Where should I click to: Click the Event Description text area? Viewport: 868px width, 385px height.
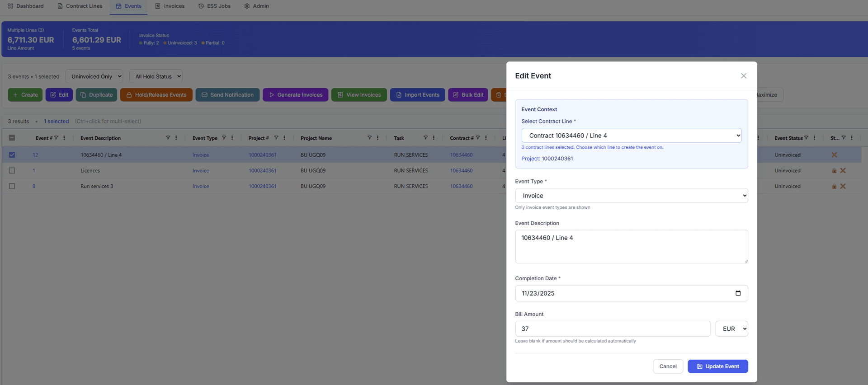[x=631, y=247]
